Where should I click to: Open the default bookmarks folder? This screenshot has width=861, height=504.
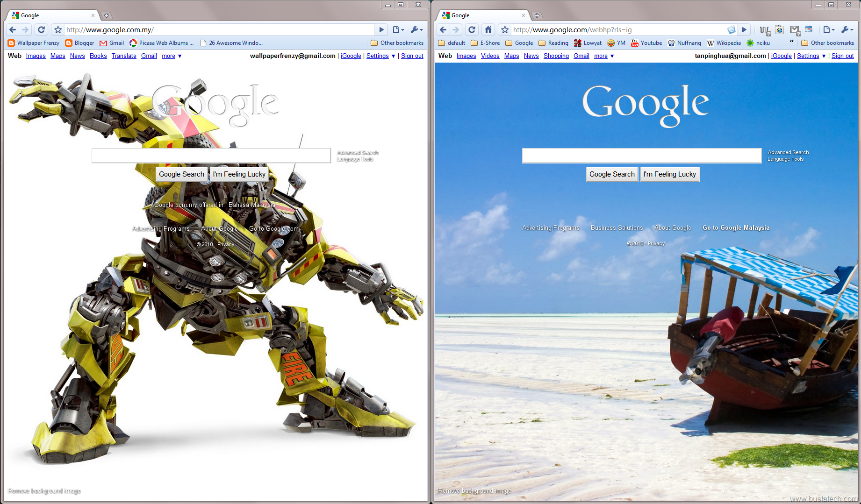452,43
